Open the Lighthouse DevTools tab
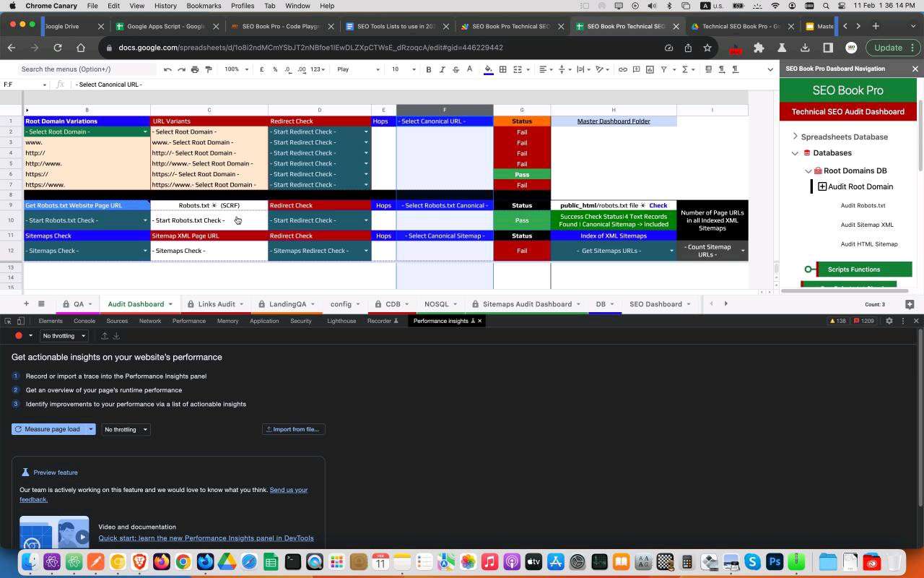The image size is (924, 578). click(341, 321)
